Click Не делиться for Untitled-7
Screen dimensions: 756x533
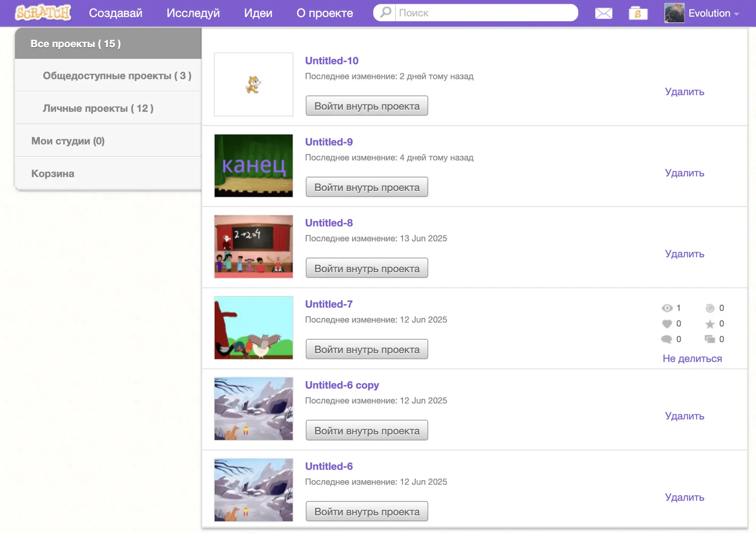(x=692, y=358)
